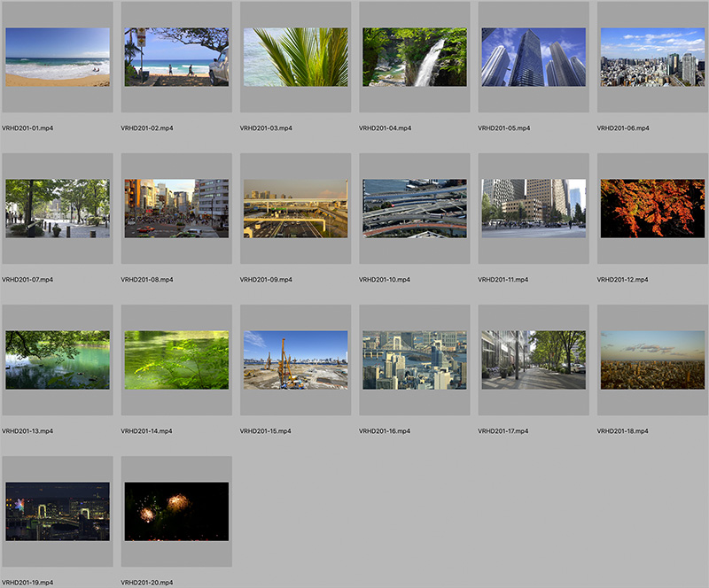Choose the busy street crossing thumbnail VRHD201-08
Image resolution: width=709 pixels, height=588 pixels.
coord(176,208)
